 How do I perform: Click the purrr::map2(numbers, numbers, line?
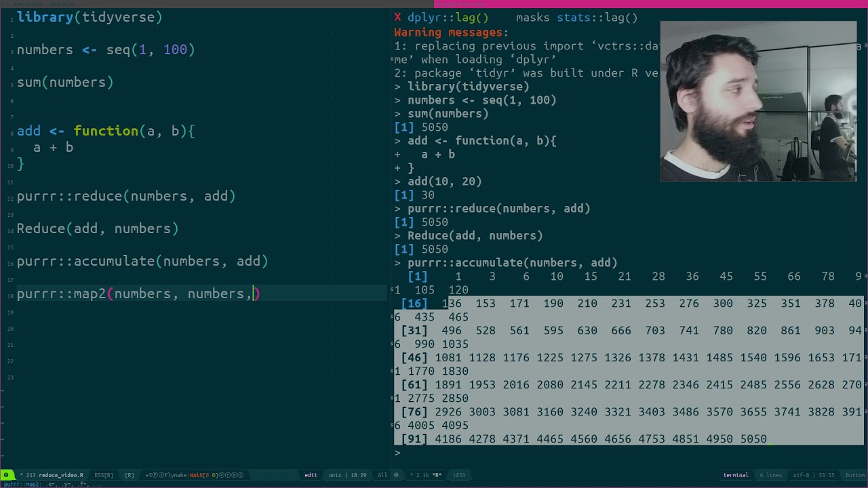138,293
